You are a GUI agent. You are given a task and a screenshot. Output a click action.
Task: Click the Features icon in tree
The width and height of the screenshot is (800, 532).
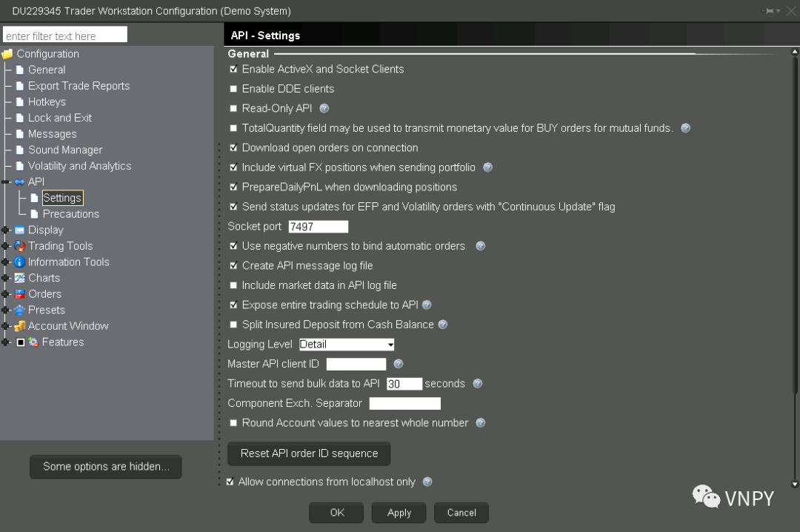(33, 342)
